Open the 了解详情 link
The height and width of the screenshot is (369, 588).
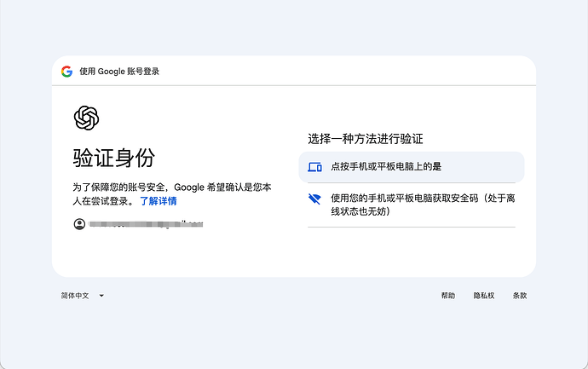tap(159, 201)
